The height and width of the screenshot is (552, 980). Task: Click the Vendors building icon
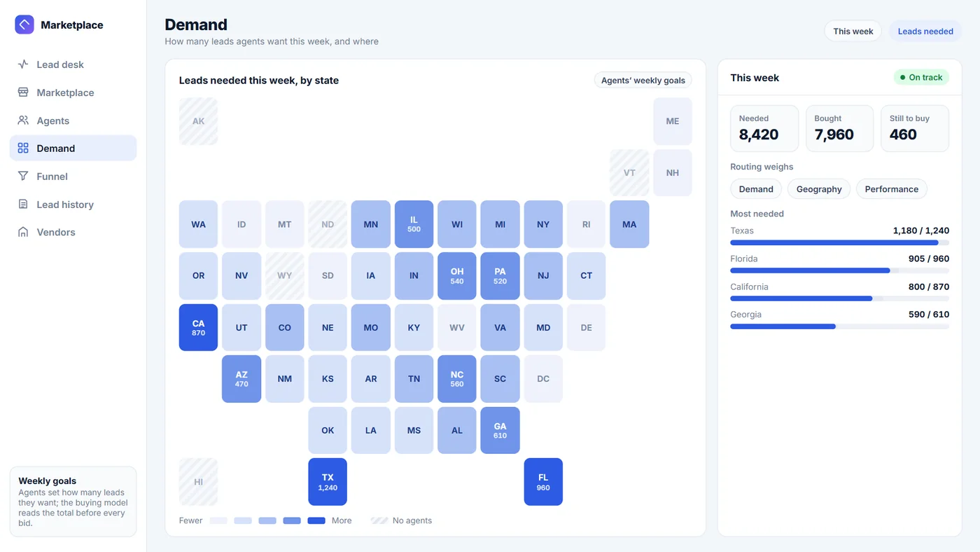[23, 232]
